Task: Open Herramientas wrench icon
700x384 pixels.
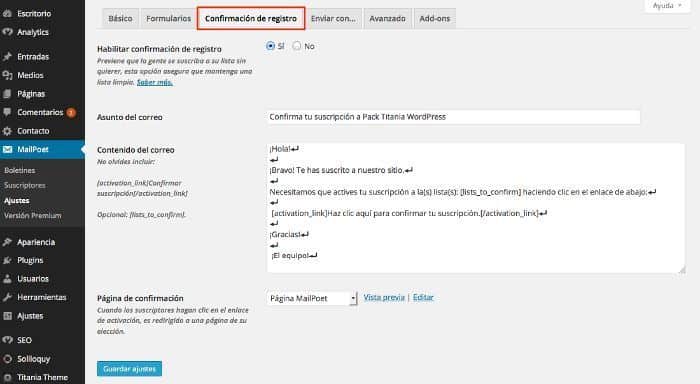Action: pyautogui.click(x=7, y=297)
